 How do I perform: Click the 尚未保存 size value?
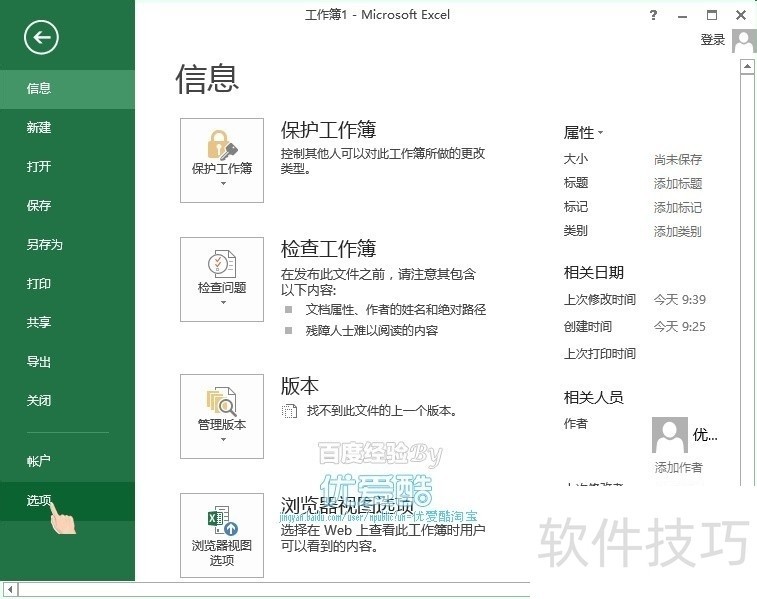pos(678,159)
